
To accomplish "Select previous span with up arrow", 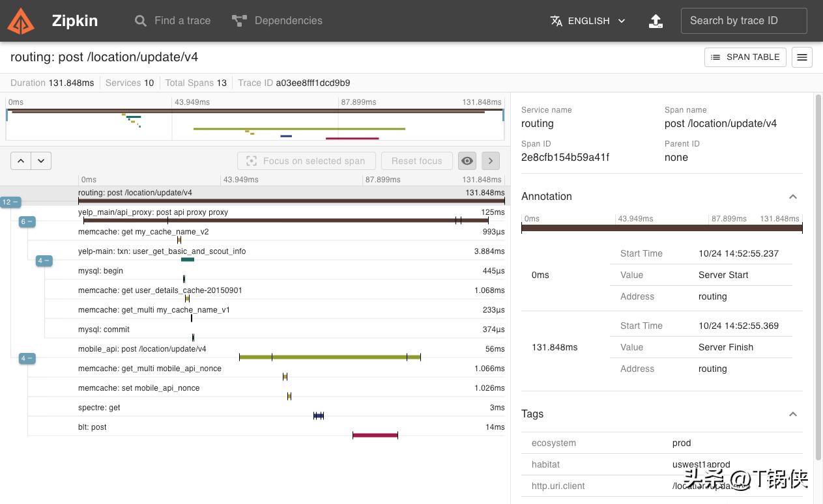I will point(21,161).
